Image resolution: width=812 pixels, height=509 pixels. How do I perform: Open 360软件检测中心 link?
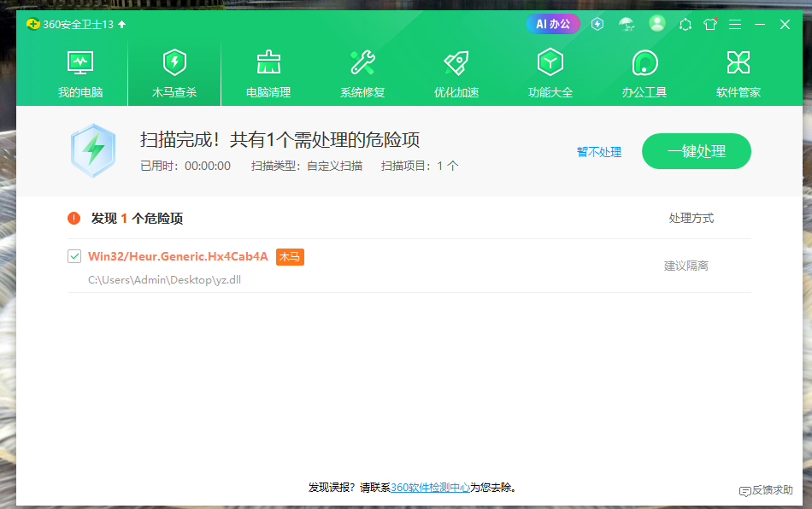[431, 488]
